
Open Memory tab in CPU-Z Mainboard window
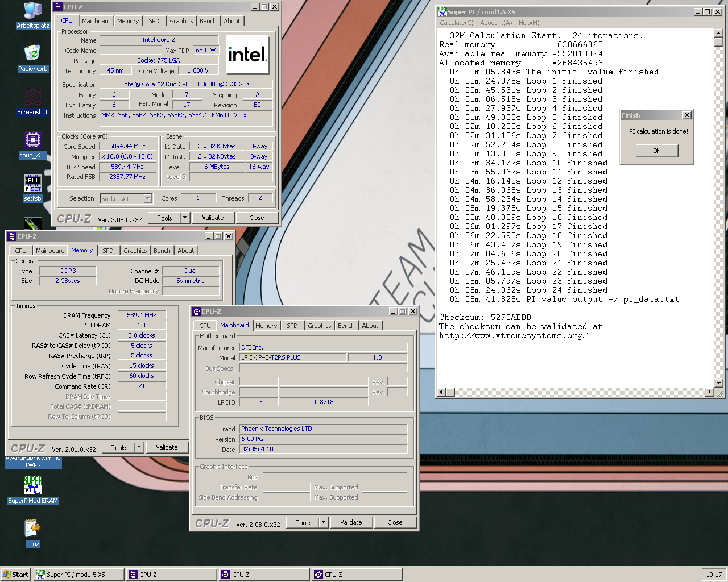266,326
